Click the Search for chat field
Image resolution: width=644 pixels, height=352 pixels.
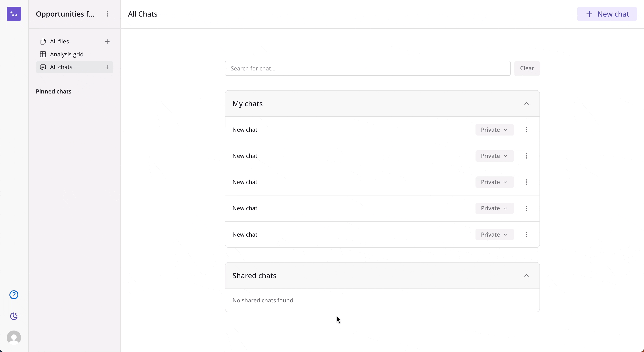pyautogui.click(x=367, y=68)
